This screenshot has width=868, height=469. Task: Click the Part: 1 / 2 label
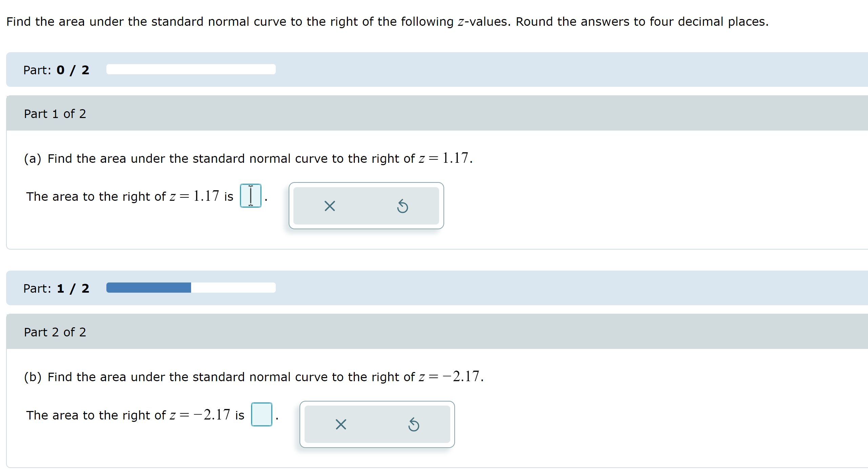pyautogui.click(x=56, y=288)
